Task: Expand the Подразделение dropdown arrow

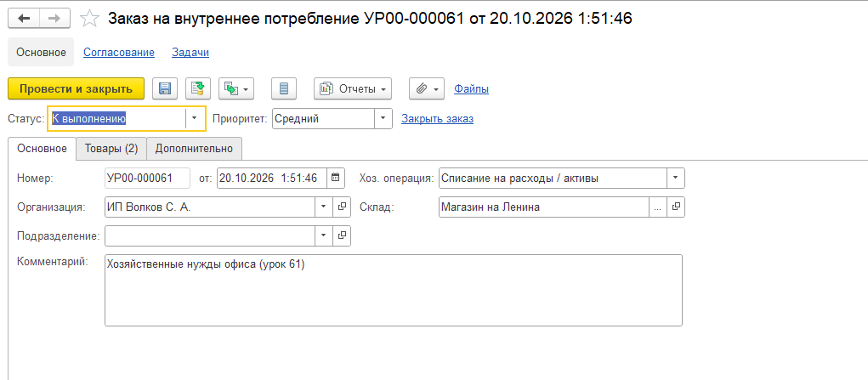Action: pos(324,235)
